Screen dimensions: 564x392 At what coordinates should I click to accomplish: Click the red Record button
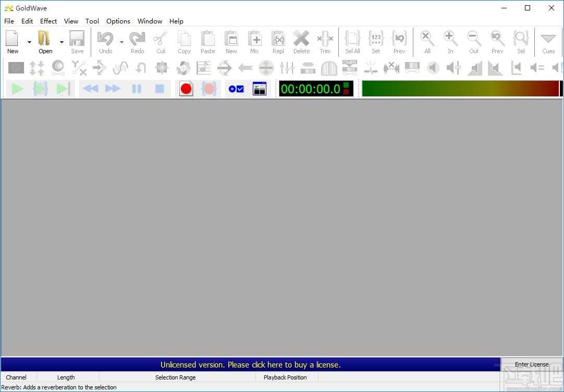[x=186, y=89]
